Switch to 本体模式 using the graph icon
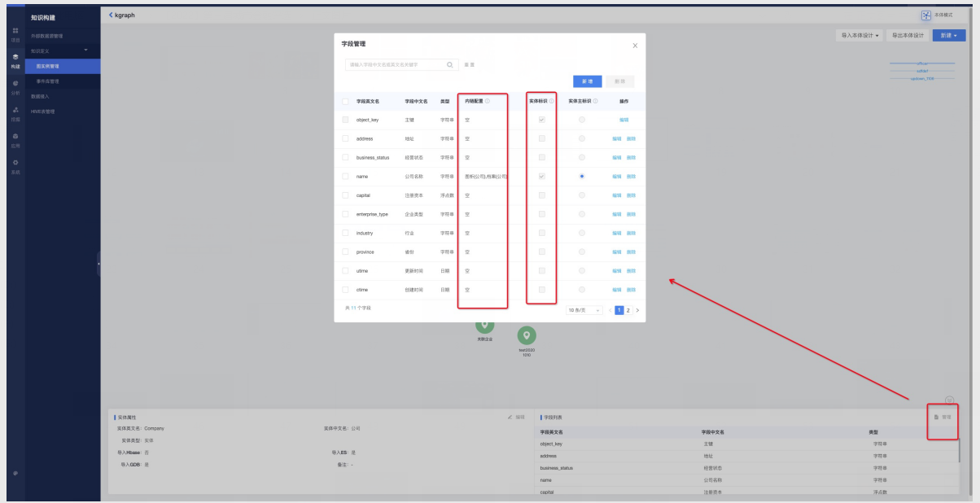The image size is (980, 503). (x=925, y=15)
